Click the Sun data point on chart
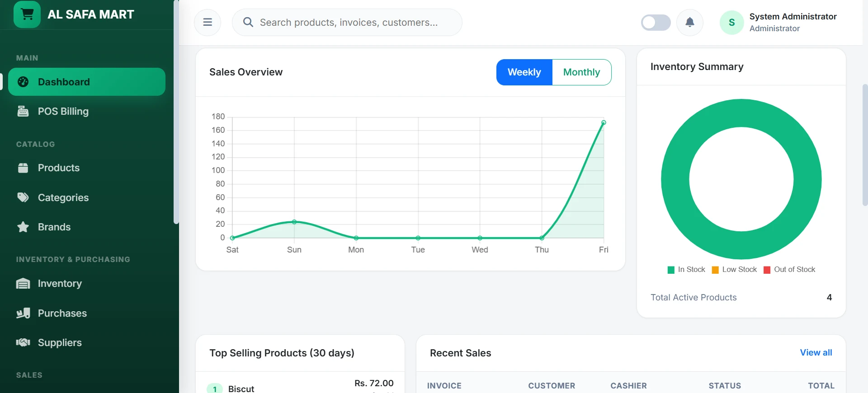 (x=294, y=222)
